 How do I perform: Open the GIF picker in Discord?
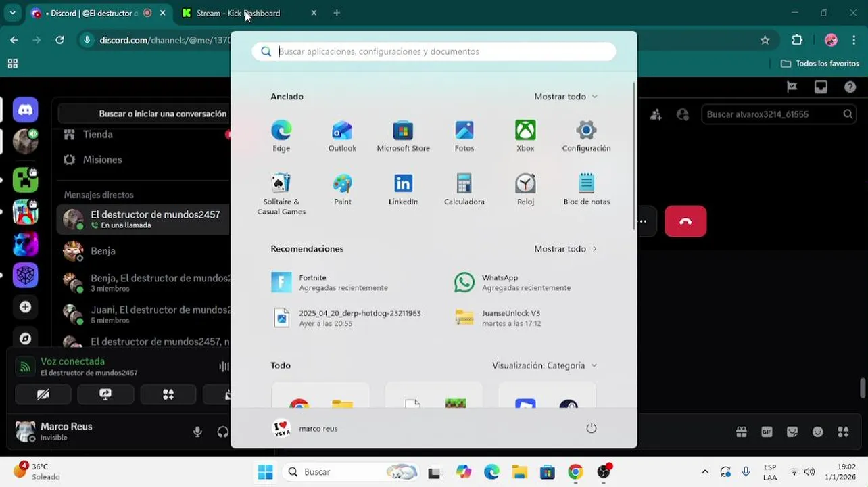point(767,432)
